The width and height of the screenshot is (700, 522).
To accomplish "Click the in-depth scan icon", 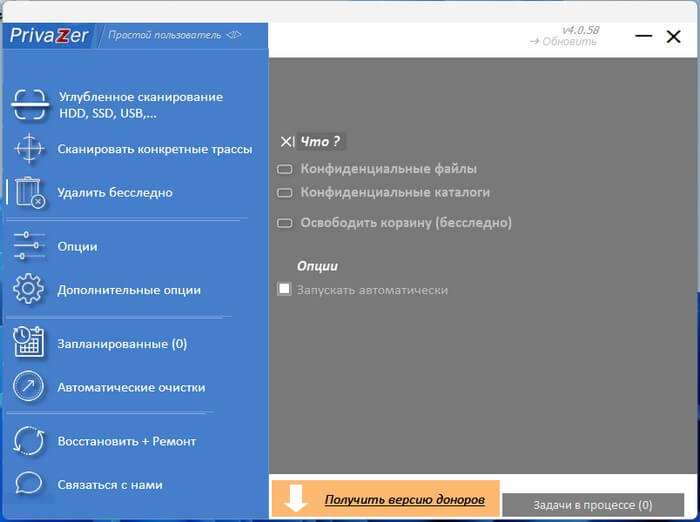I will (x=29, y=104).
